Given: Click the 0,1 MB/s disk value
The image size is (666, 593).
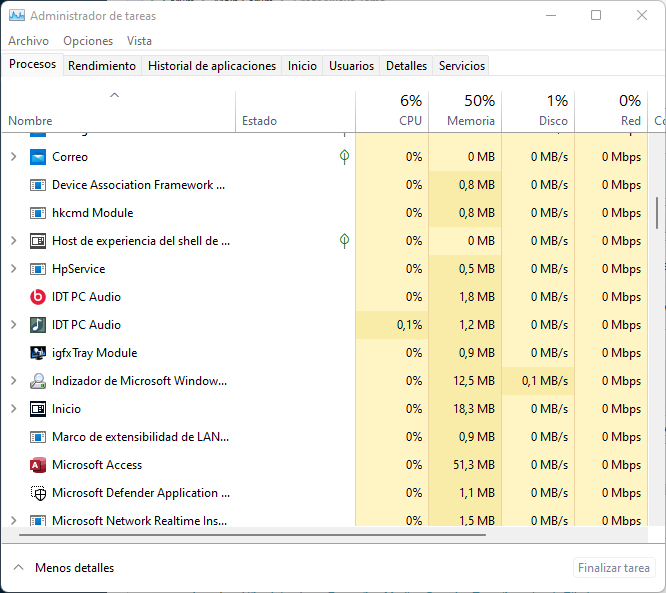Looking at the screenshot, I should pyautogui.click(x=545, y=381).
